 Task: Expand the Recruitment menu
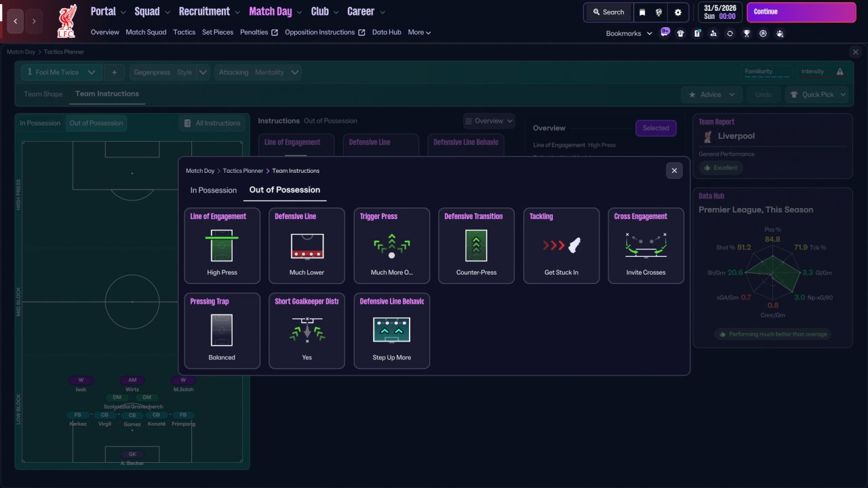point(210,12)
